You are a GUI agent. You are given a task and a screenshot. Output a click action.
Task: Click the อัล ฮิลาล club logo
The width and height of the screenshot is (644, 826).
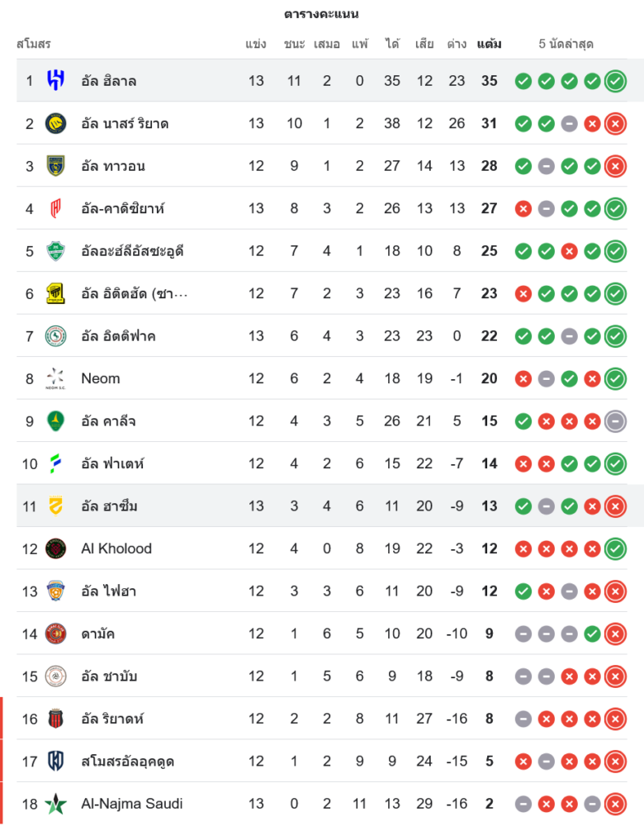pyautogui.click(x=55, y=81)
